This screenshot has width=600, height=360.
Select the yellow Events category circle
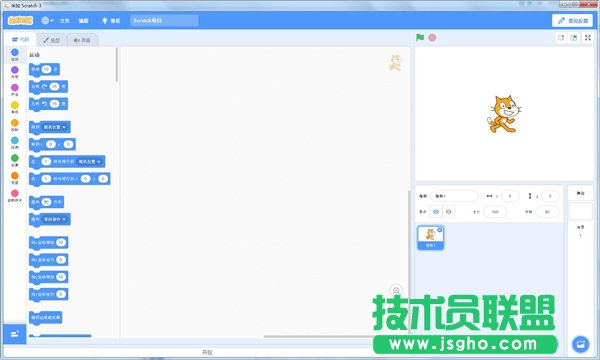tap(15, 105)
